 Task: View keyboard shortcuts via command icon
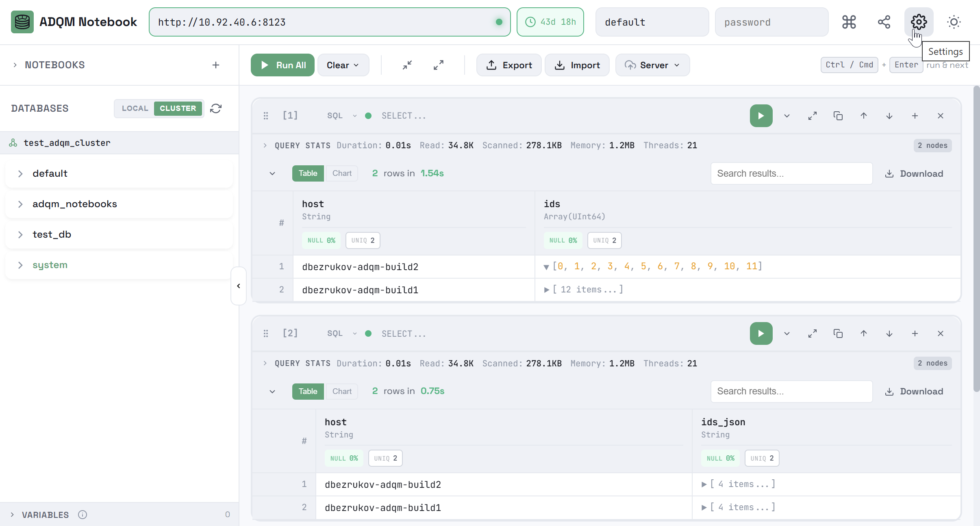pyautogui.click(x=849, y=22)
